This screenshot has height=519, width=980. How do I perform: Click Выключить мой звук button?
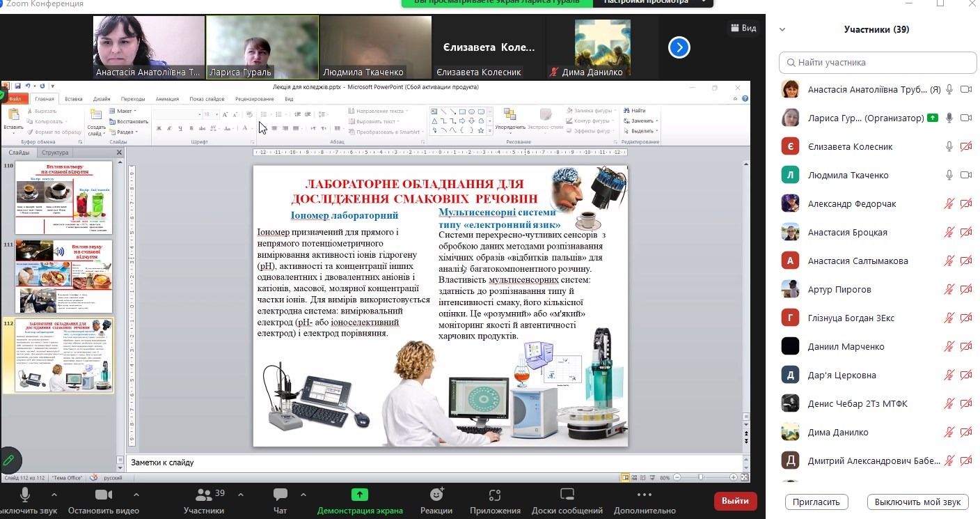[917, 502]
